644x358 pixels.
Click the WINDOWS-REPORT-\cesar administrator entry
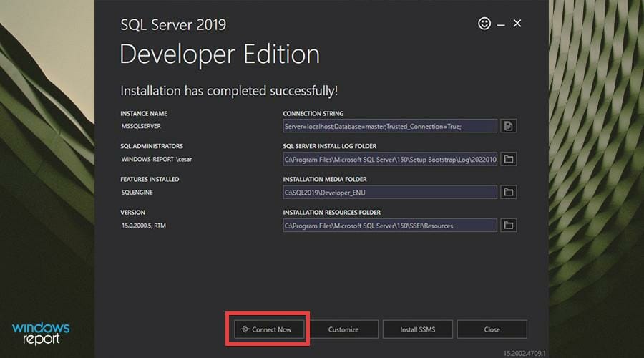point(157,159)
